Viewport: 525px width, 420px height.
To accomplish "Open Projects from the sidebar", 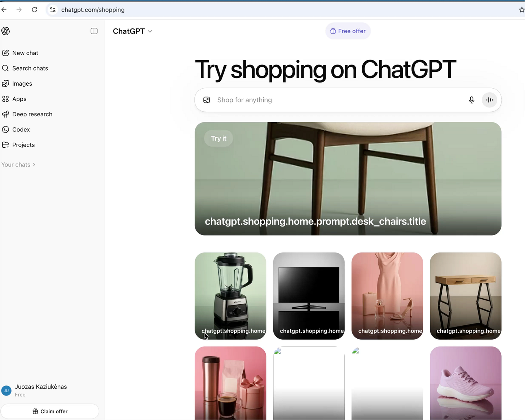I will click(x=23, y=145).
